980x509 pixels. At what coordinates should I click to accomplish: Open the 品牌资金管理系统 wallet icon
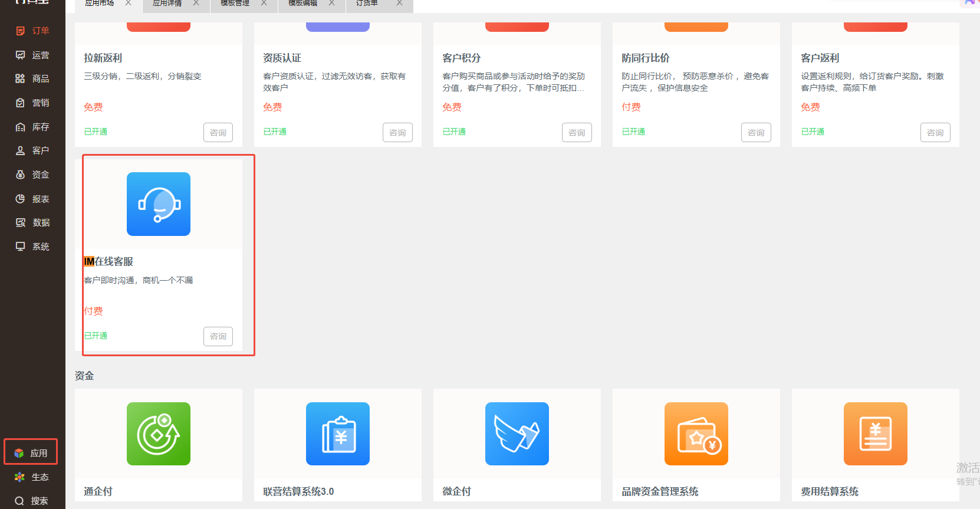coord(696,434)
